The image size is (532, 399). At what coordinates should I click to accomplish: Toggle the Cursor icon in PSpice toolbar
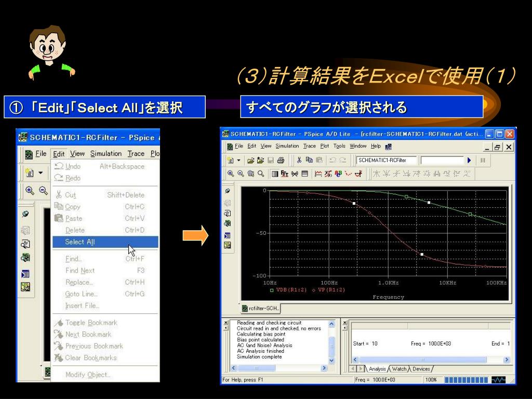click(x=358, y=174)
